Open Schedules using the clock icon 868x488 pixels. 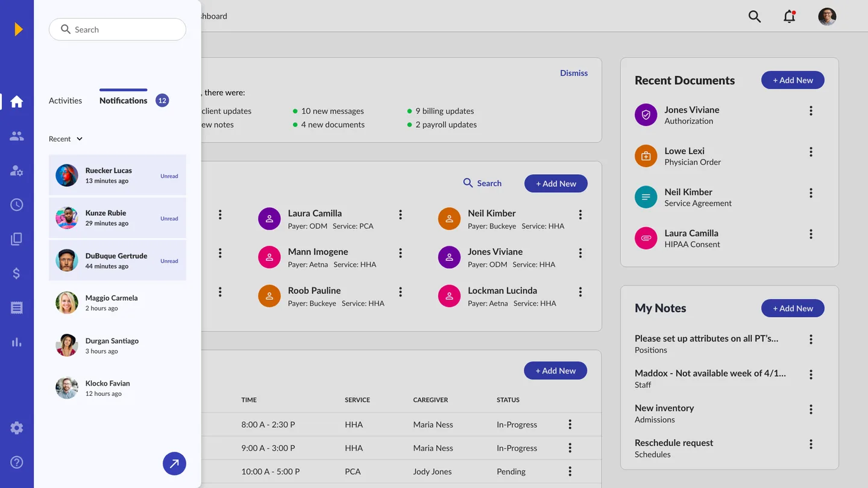[x=16, y=204]
